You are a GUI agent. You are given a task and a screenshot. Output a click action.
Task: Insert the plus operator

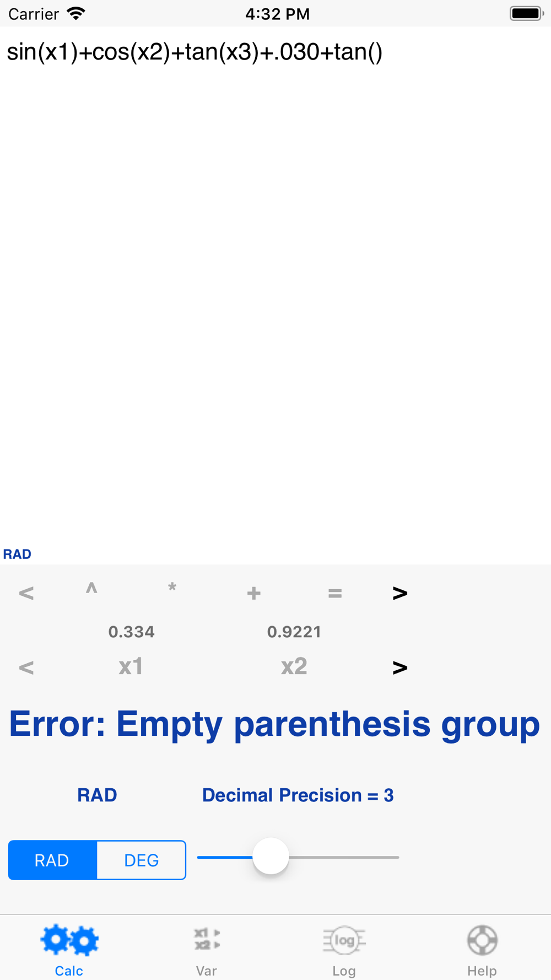[253, 593]
